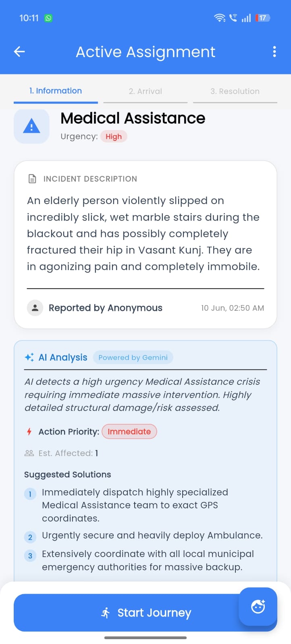Tap the warning triangle incident icon
This screenshot has height=644, width=291.
31,126
